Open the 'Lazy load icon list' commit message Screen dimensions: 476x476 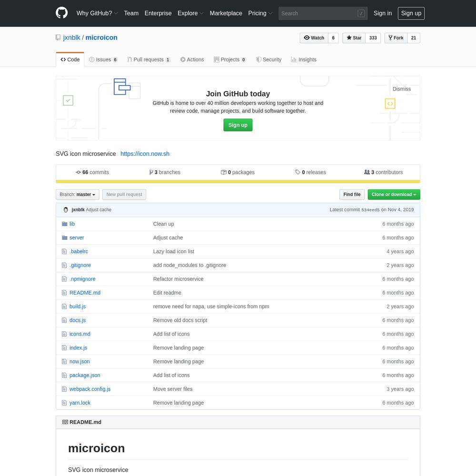(x=174, y=251)
